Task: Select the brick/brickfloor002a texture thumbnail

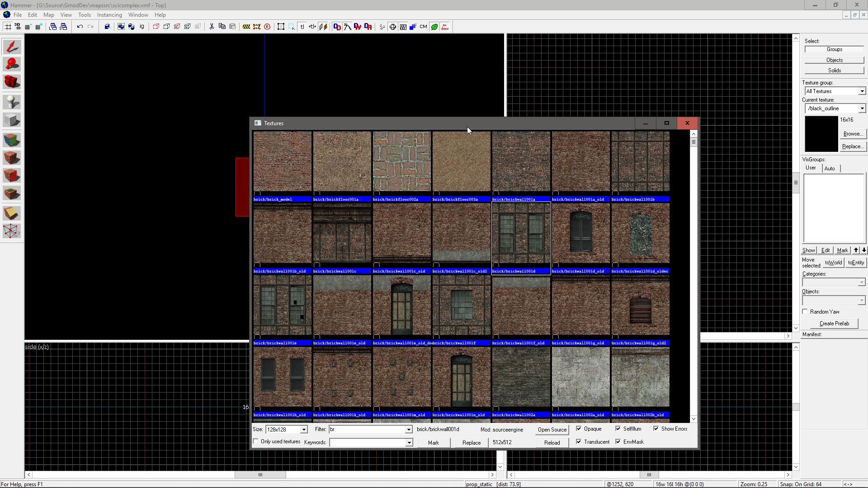Action: pos(401,161)
